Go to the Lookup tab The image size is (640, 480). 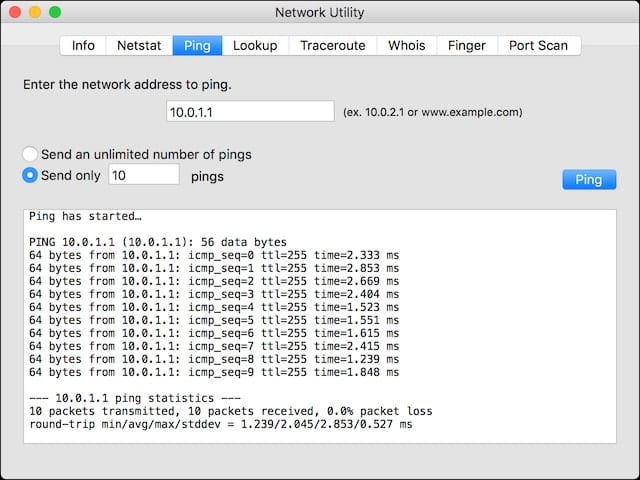point(255,45)
